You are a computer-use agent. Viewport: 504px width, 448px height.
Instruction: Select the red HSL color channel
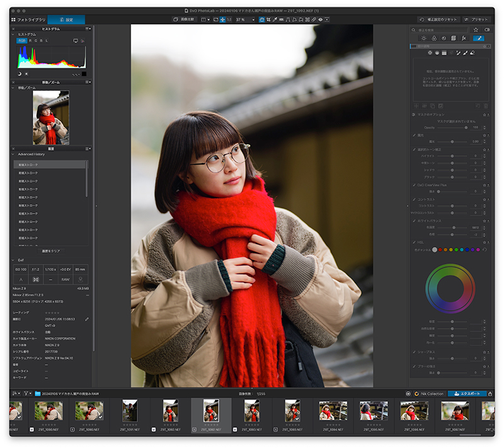(x=440, y=250)
